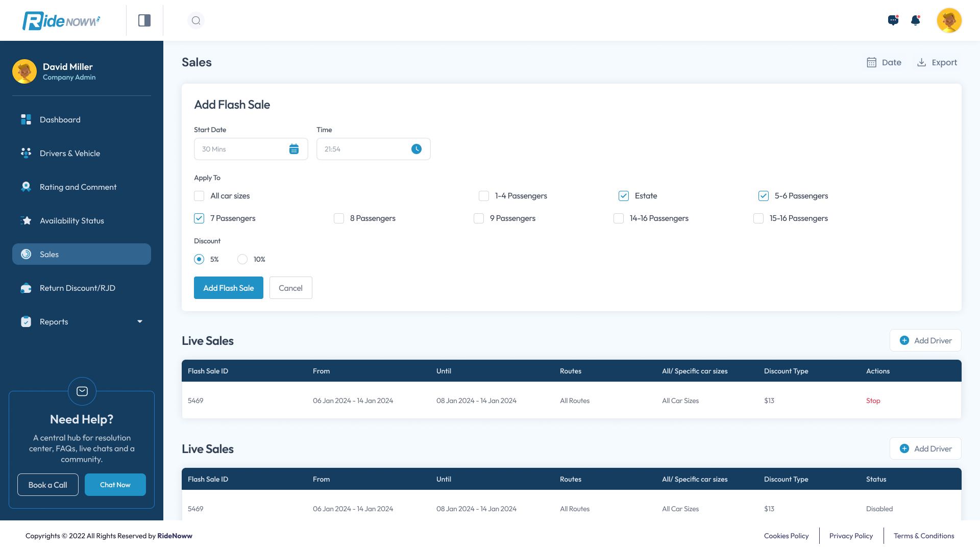
Task: Open the Cookies Policy link
Action: click(x=787, y=536)
